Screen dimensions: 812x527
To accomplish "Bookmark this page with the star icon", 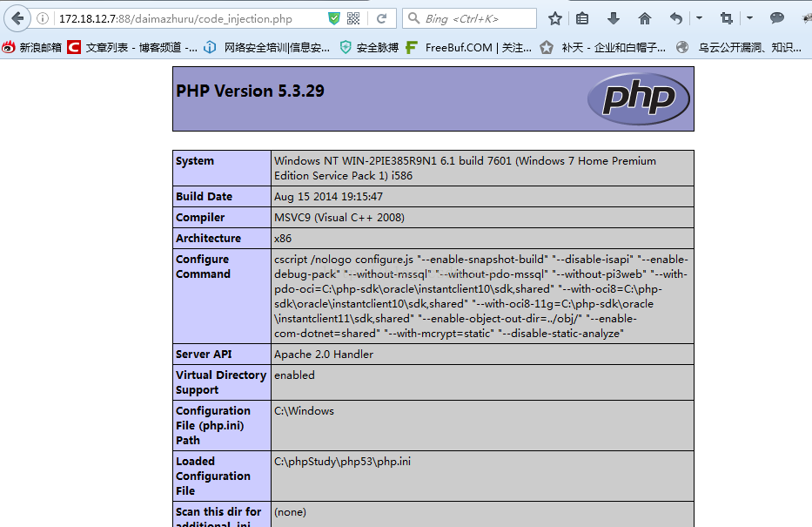I will [555, 18].
